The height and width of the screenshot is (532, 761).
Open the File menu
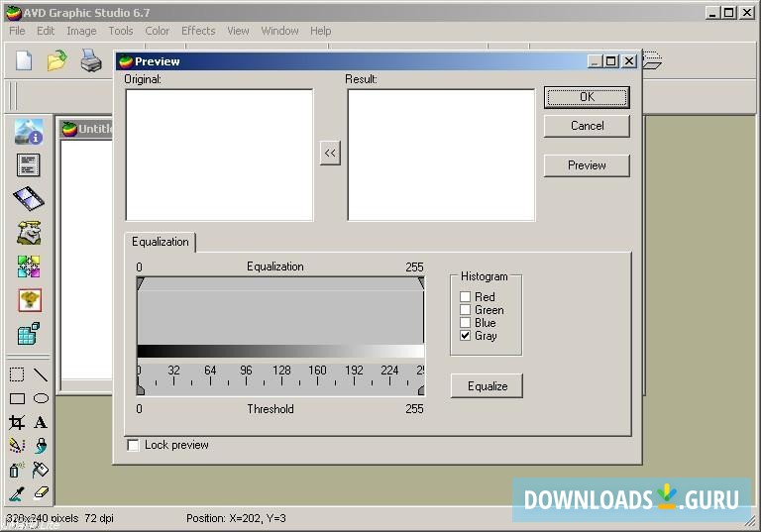17,31
